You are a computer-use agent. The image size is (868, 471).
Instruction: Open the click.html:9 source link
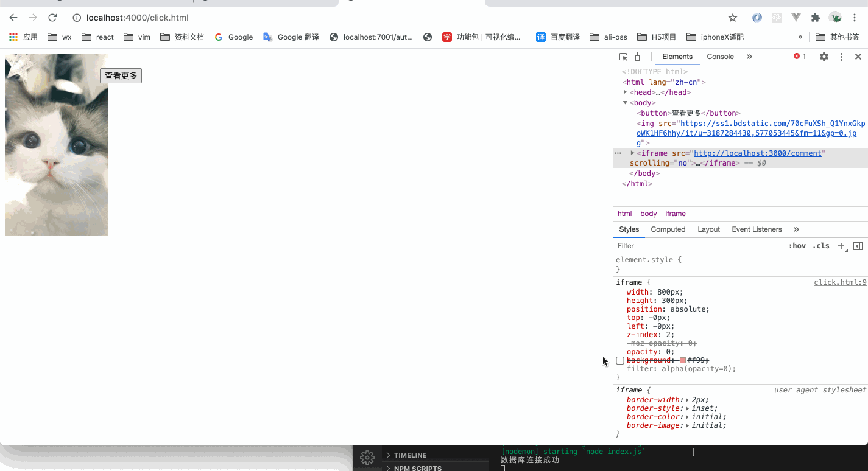pyautogui.click(x=840, y=282)
